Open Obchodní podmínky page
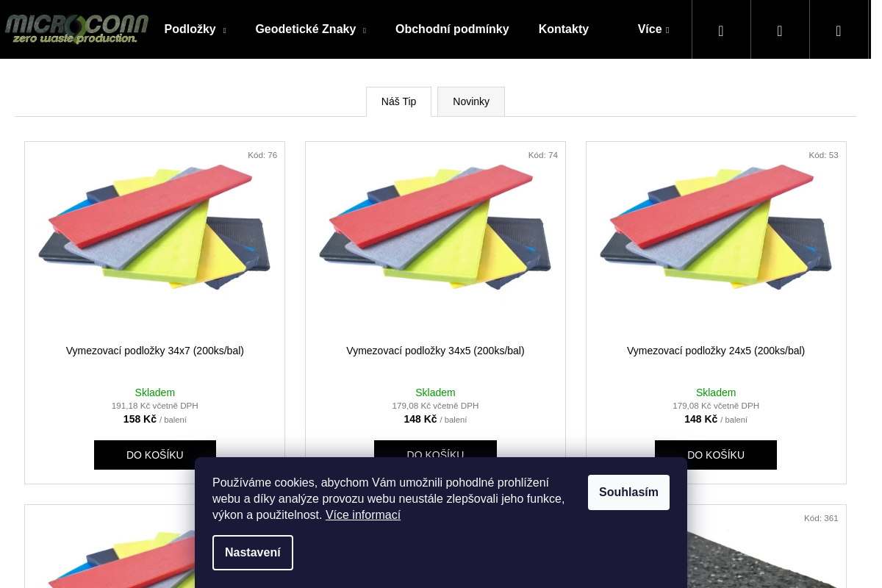 [452, 29]
